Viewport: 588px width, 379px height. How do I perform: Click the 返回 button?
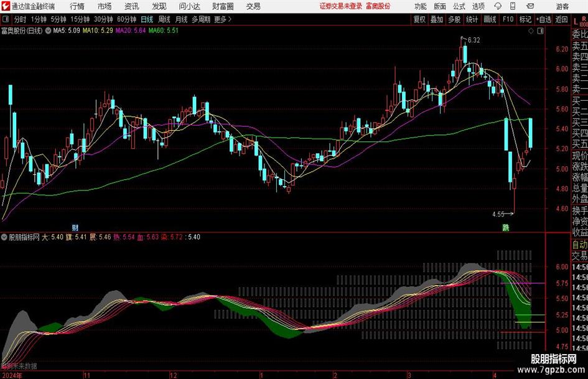click(561, 19)
